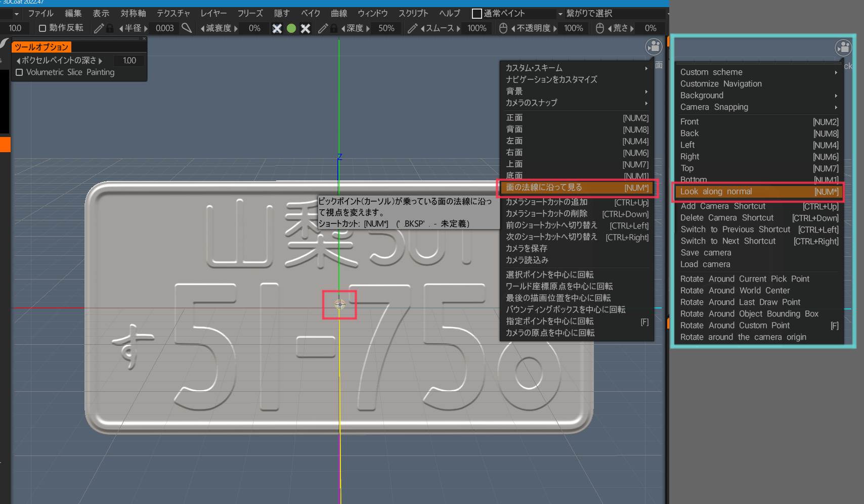
Task: Open the レイヤー menu
Action: point(213,14)
